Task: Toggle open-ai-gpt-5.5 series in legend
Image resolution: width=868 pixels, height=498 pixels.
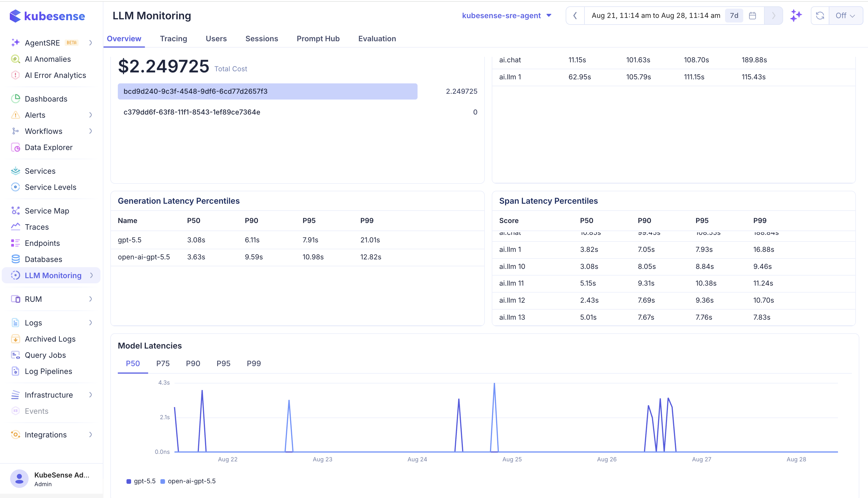Action: click(188, 481)
